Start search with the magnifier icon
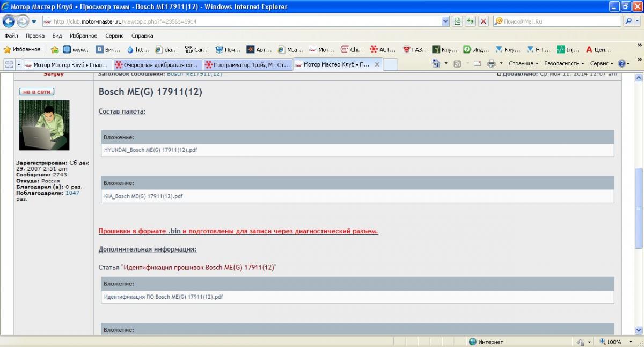Image resolution: width=644 pixels, height=347 pixels. pos(628,21)
